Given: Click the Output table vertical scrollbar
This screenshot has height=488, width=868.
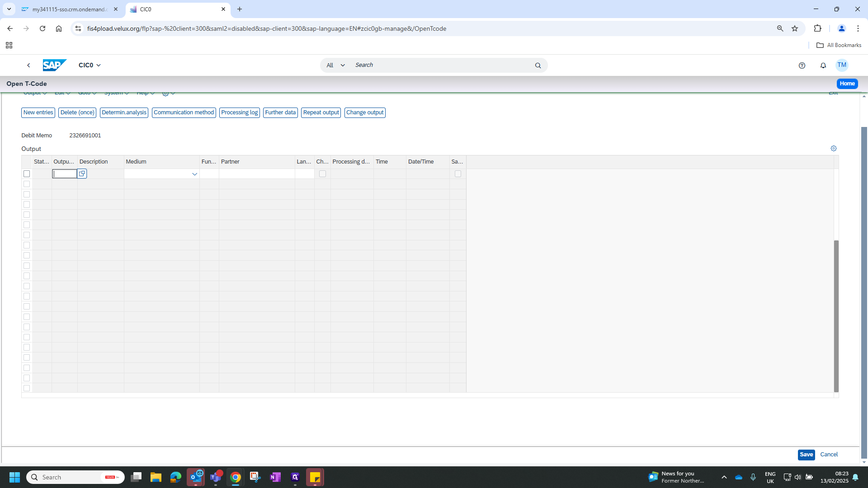Looking at the screenshot, I should [x=836, y=316].
